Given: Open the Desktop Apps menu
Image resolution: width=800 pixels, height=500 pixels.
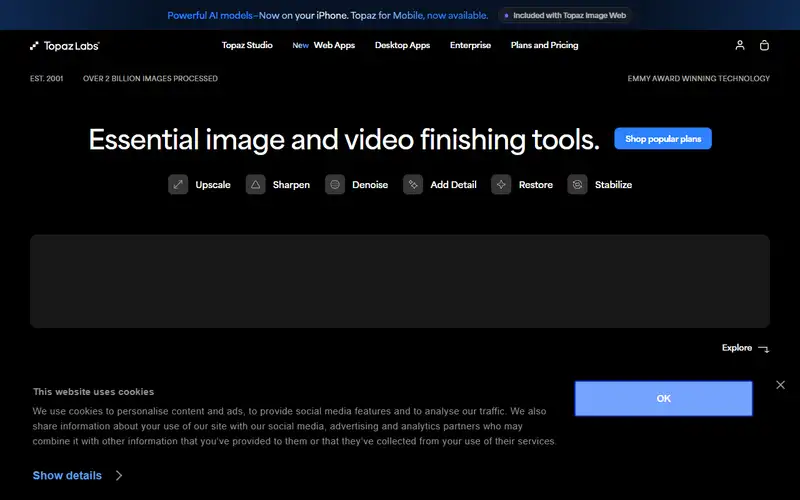Looking at the screenshot, I should 403,45.
